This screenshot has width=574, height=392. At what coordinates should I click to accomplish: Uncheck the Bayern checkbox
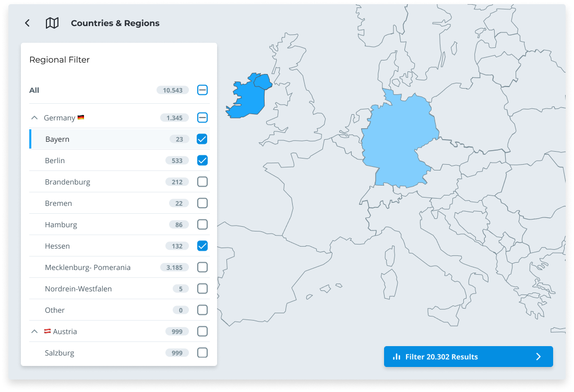click(x=202, y=139)
